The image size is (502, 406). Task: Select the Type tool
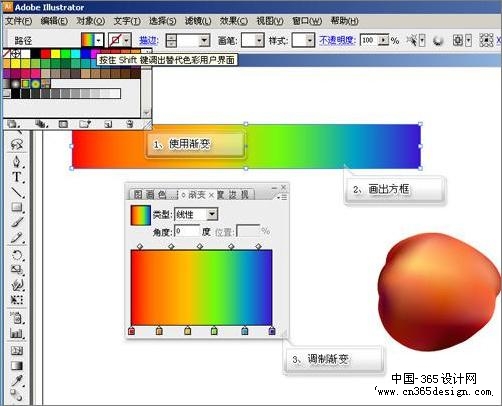[x=17, y=177]
